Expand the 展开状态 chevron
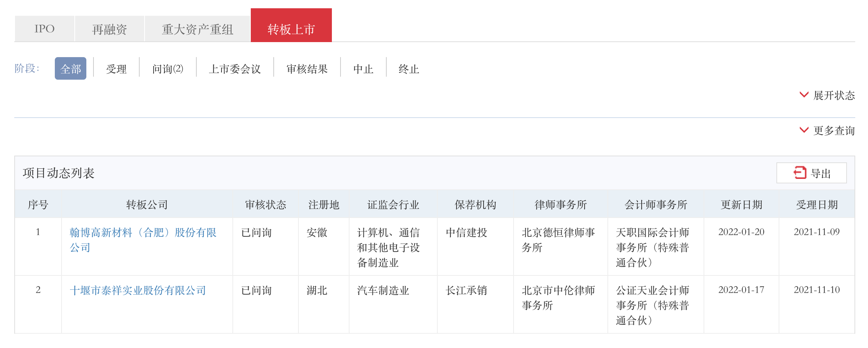Viewport: 868px width, 348px height. (x=804, y=95)
